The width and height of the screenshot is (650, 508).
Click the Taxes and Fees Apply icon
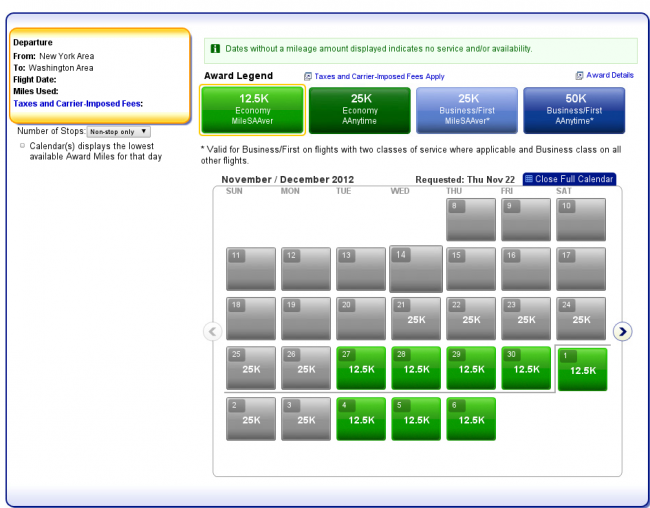308,76
